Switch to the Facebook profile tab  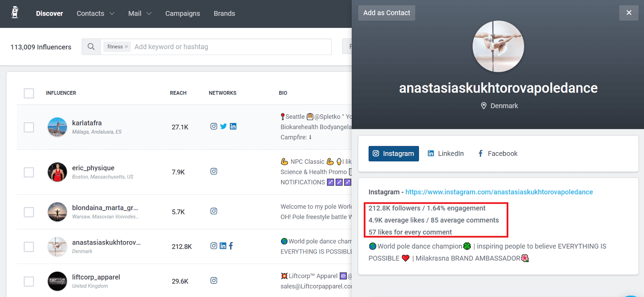pos(497,153)
